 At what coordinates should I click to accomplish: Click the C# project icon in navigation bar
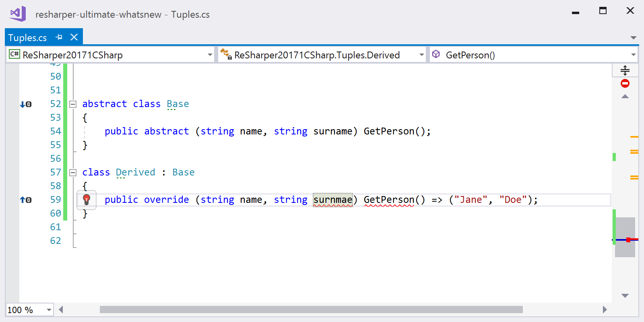tap(14, 54)
